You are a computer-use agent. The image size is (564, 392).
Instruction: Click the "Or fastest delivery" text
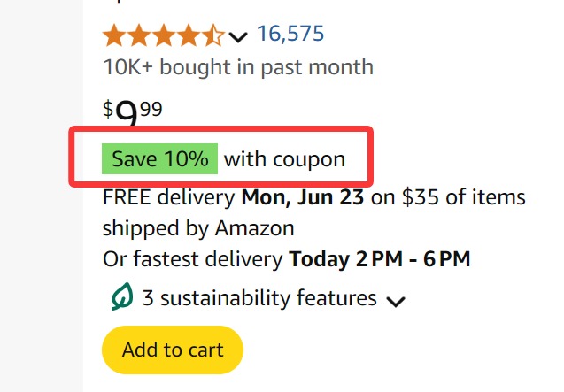click(x=193, y=259)
